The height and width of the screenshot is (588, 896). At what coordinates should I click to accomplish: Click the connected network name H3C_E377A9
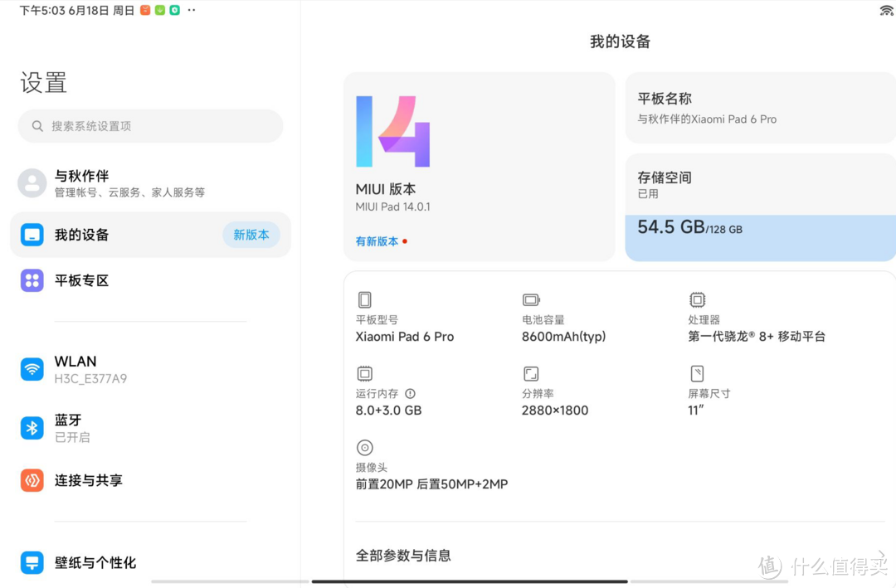click(x=91, y=378)
